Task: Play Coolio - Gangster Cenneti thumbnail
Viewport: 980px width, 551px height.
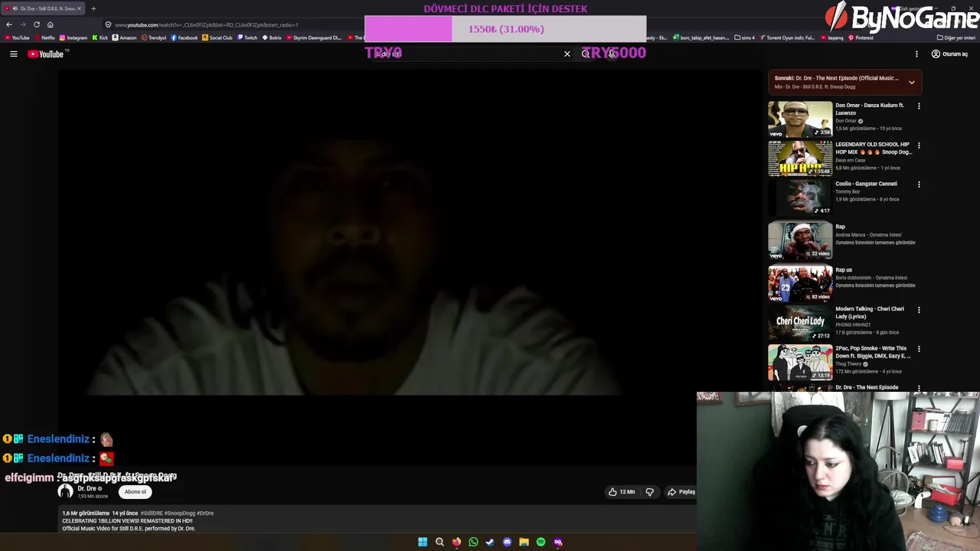Action: tap(800, 197)
